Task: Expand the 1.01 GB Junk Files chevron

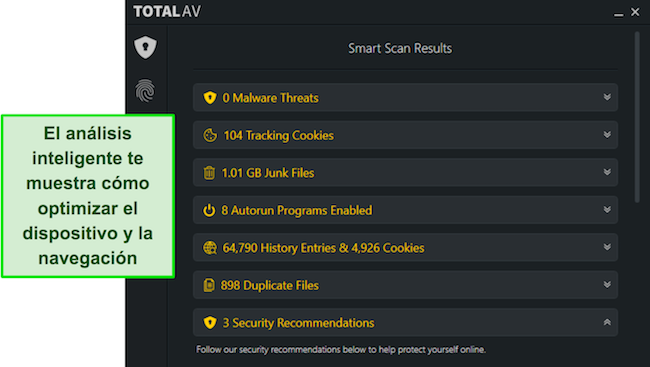Action: tap(607, 172)
